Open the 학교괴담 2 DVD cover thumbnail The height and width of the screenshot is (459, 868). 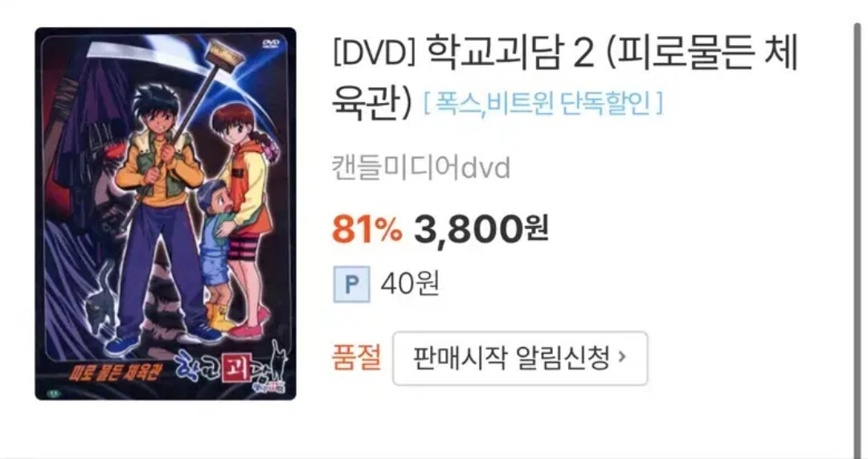click(x=166, y=214)
